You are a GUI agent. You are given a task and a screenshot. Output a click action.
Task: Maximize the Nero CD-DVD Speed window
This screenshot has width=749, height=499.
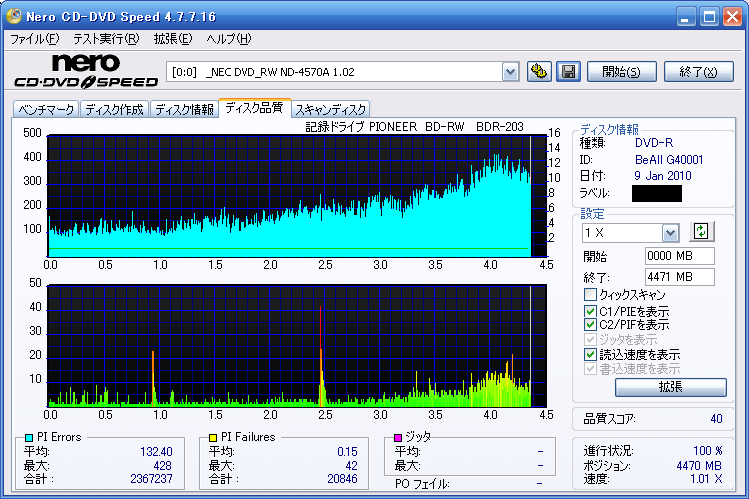709,17
